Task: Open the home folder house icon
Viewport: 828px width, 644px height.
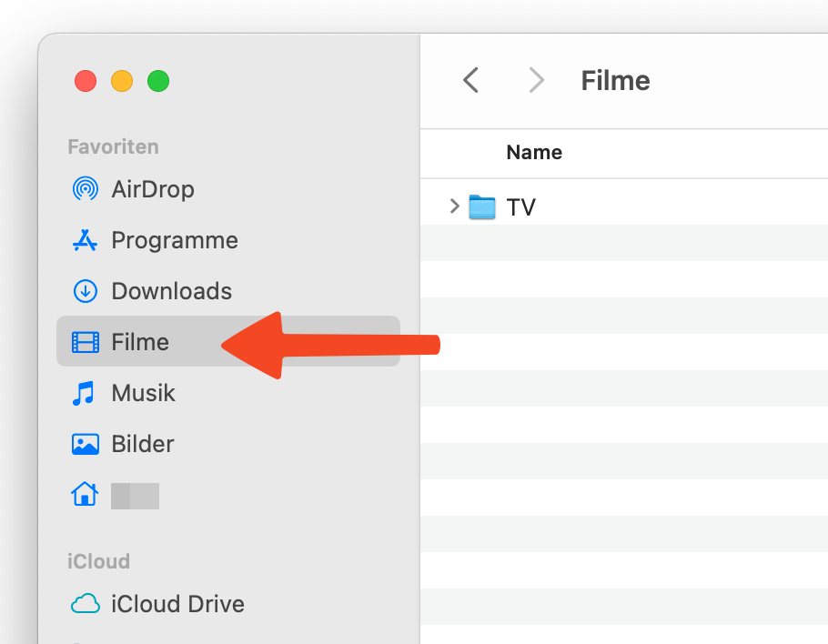Action: click(x=85, y=495)
